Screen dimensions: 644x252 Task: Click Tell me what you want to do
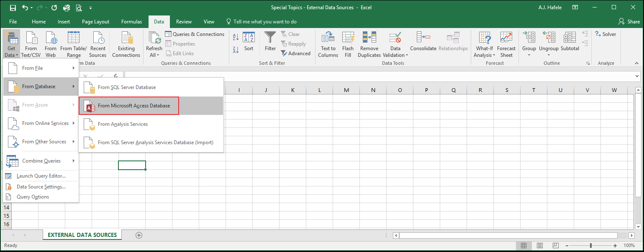tap(261, 22)
